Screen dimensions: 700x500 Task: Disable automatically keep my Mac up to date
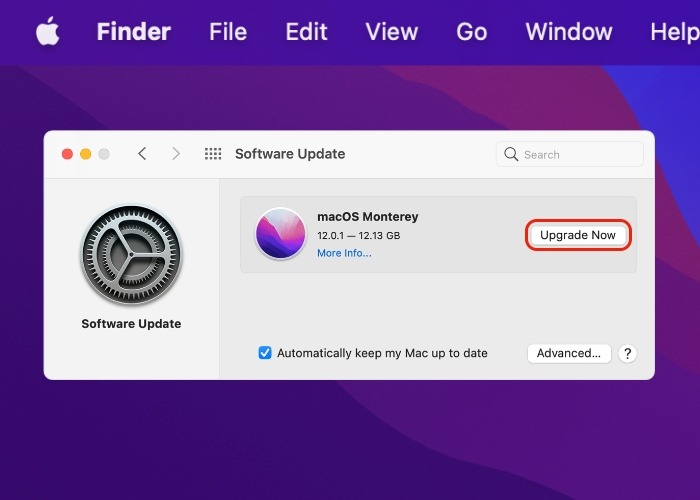point(265,353)
